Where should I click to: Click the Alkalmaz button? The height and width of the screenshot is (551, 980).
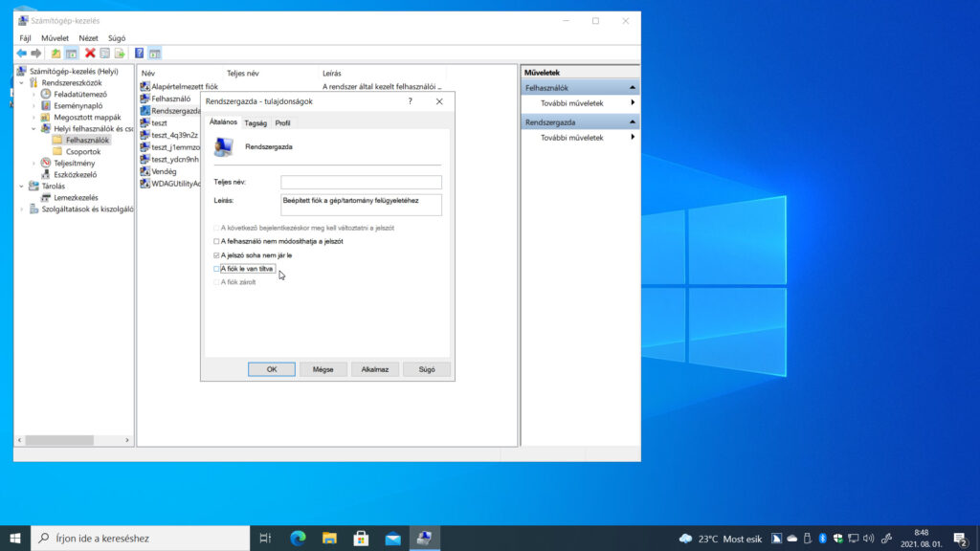pos(375,369)
